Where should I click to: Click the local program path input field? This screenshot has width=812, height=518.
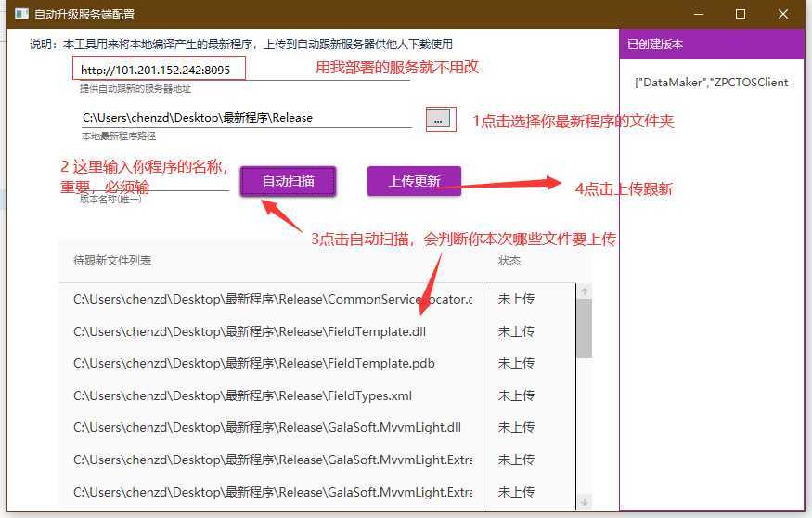pyautogui.click(x=246, y=118)
